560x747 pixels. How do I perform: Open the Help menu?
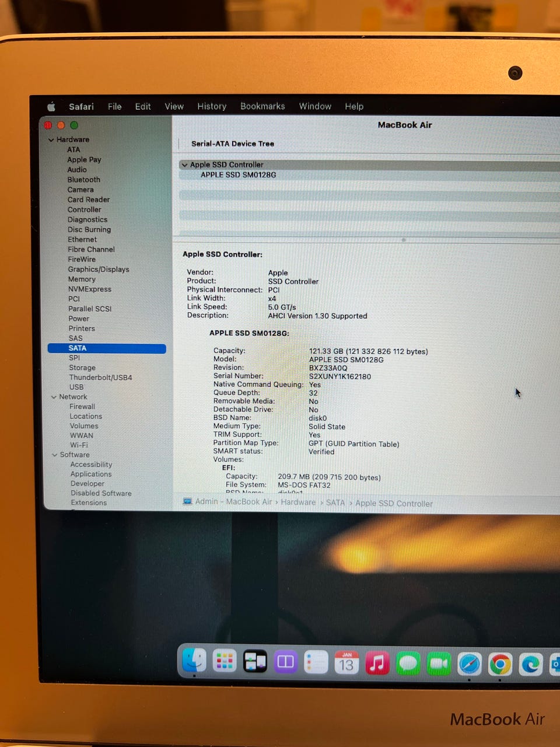pyautogui.click(x=354, y=106)
